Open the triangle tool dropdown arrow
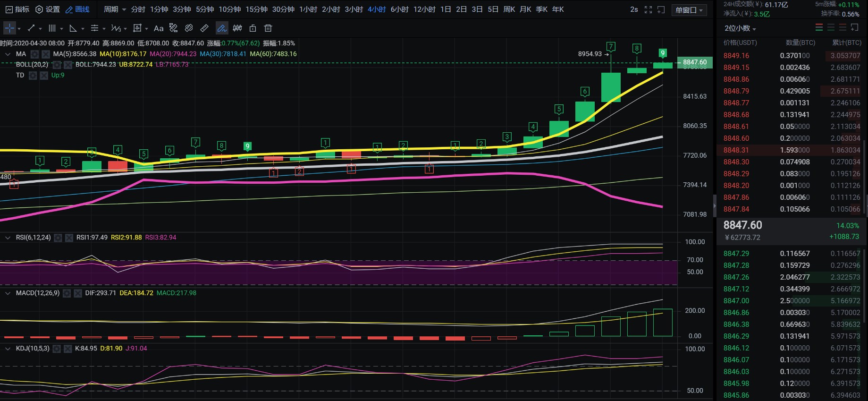This screenshot has height=401, width=868. pos(83,29)
